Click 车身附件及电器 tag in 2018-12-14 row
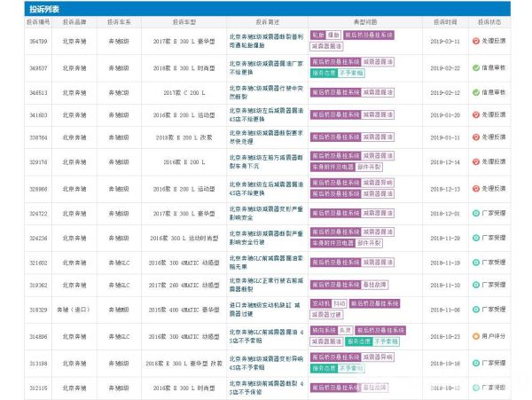This screenshot has width=532, height=400. [x=332, y=167]
